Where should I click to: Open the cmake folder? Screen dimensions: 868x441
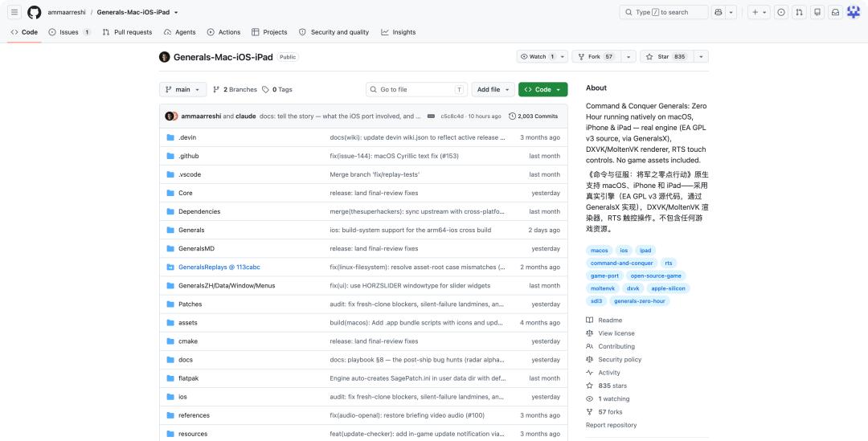click(187, 341)
